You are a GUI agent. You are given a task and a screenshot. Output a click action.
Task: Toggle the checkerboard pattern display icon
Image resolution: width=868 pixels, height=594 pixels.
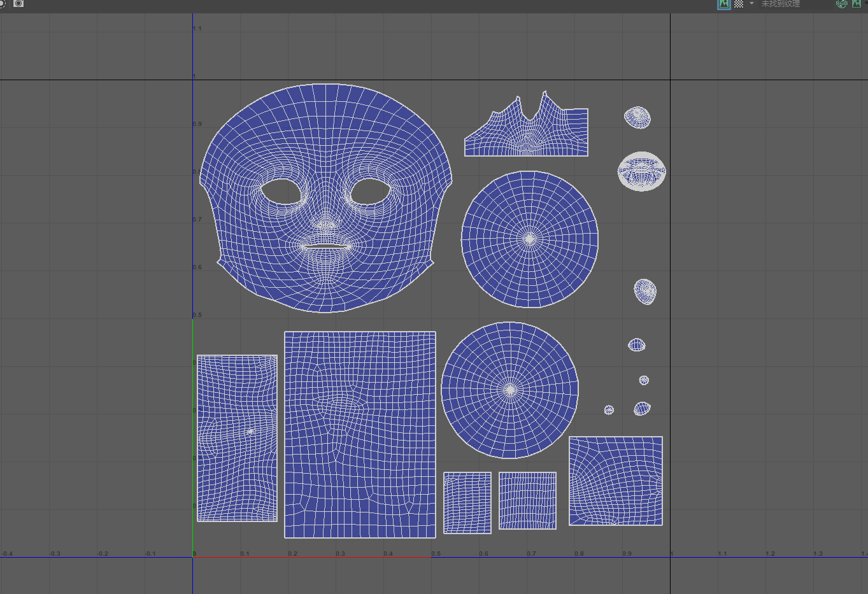coord(739,4)
